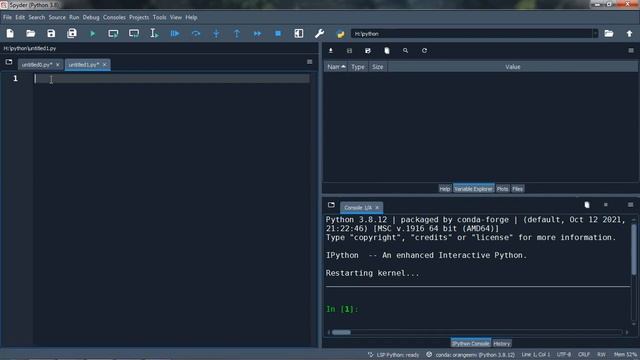
Task: Run the current cell
Action: [x=113, y=33]
